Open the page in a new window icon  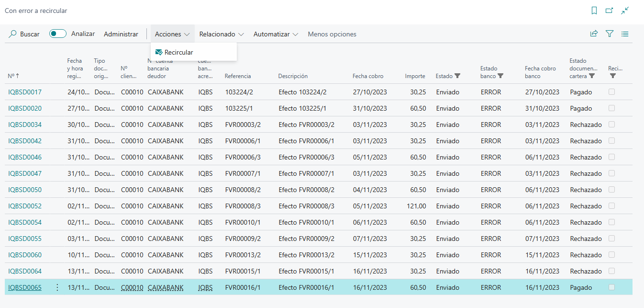[x=609, y=11]
